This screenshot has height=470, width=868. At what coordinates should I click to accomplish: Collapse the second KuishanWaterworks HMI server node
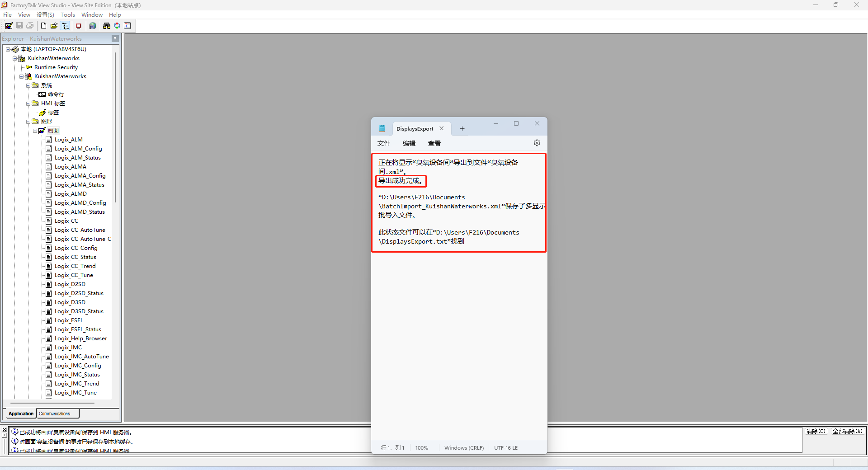(21, 76)
